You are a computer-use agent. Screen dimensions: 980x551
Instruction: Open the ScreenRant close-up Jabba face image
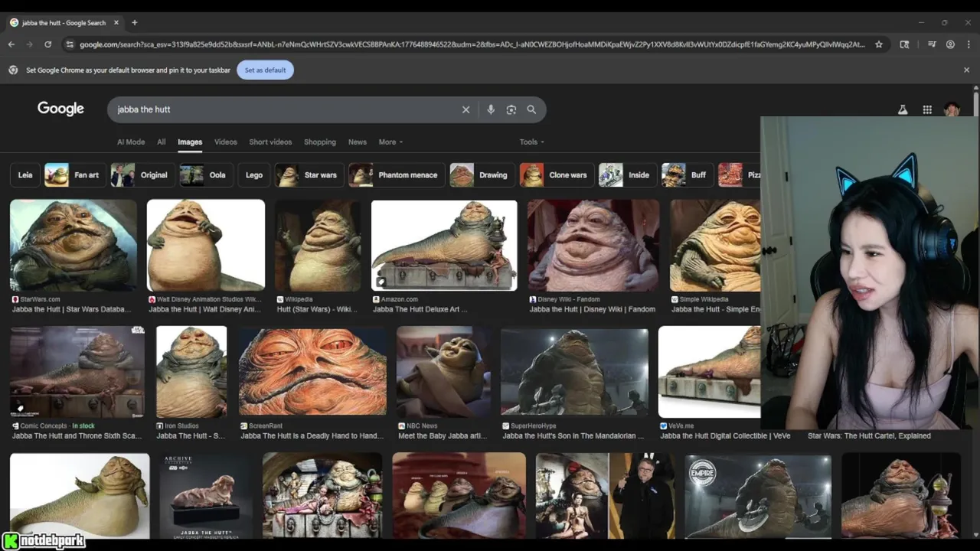312,371
